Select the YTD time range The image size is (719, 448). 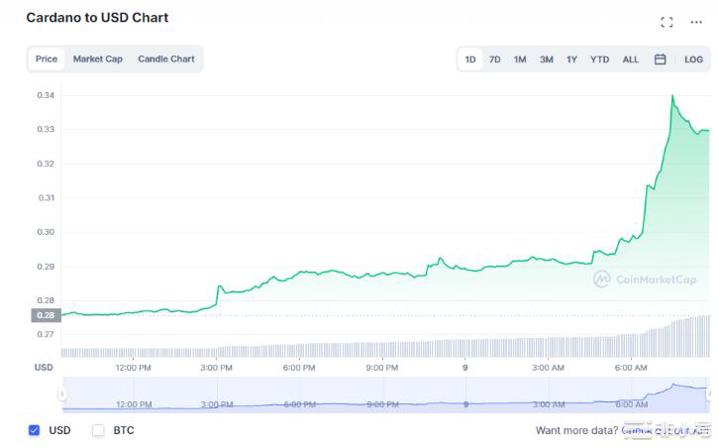599,60
